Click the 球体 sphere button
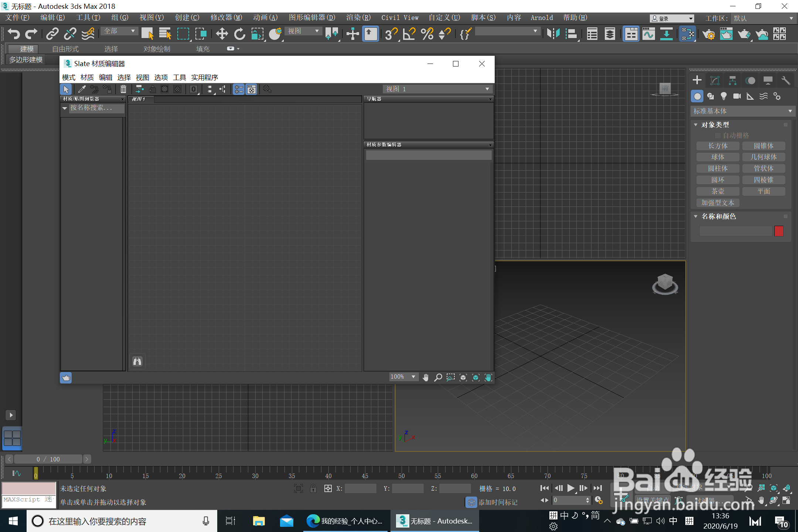The width and height of the screenshot is (798, 532). tap(718, 157)
